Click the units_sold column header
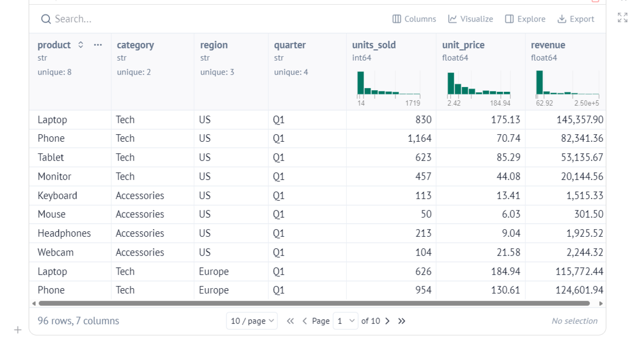Image resolution: width=644 pixels, height=337 pixels. pos(374,45)
